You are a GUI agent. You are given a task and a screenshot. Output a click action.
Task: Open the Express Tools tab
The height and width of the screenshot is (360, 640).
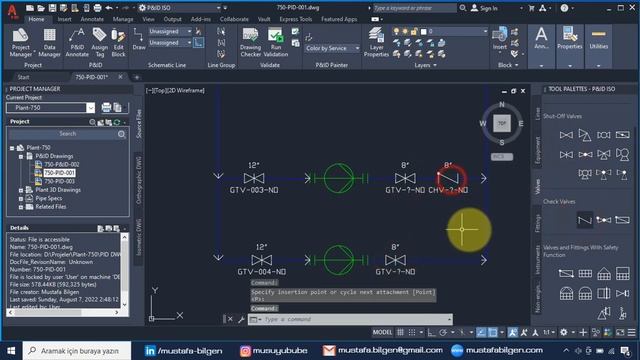296,19
